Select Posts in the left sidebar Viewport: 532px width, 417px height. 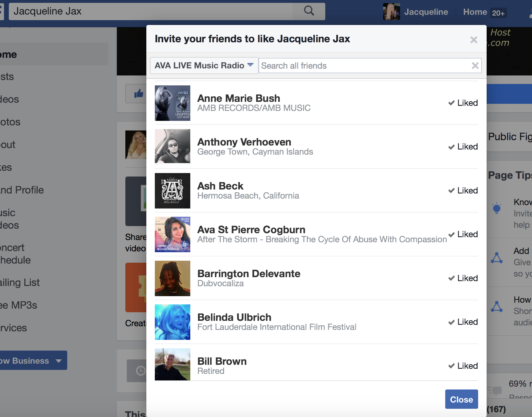(x=7, y=77)
